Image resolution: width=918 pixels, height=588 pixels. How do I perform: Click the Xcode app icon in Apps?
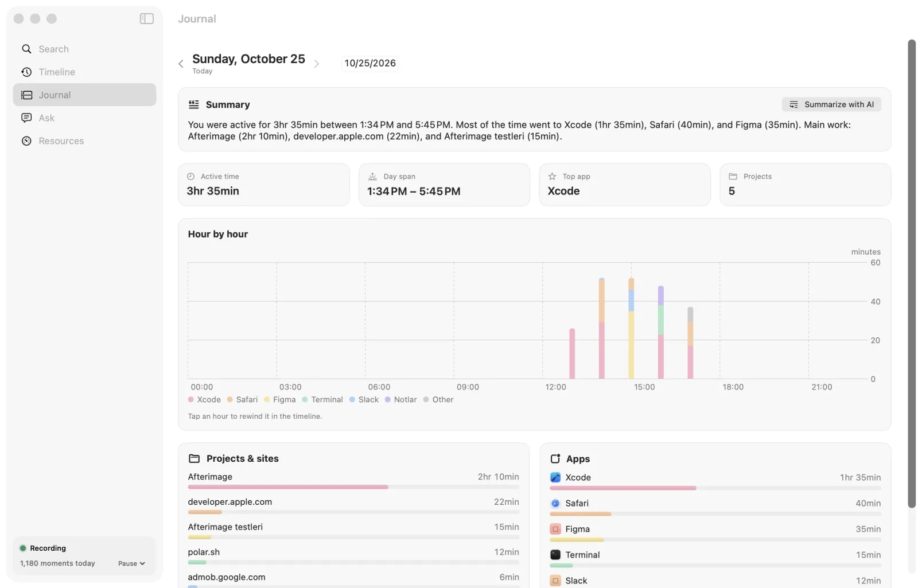pos(555,477)
